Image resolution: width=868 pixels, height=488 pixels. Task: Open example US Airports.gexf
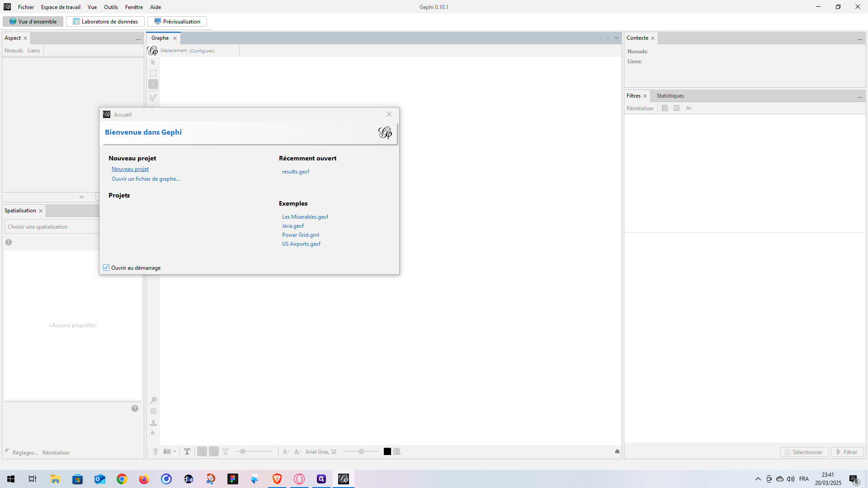point(301,244)
